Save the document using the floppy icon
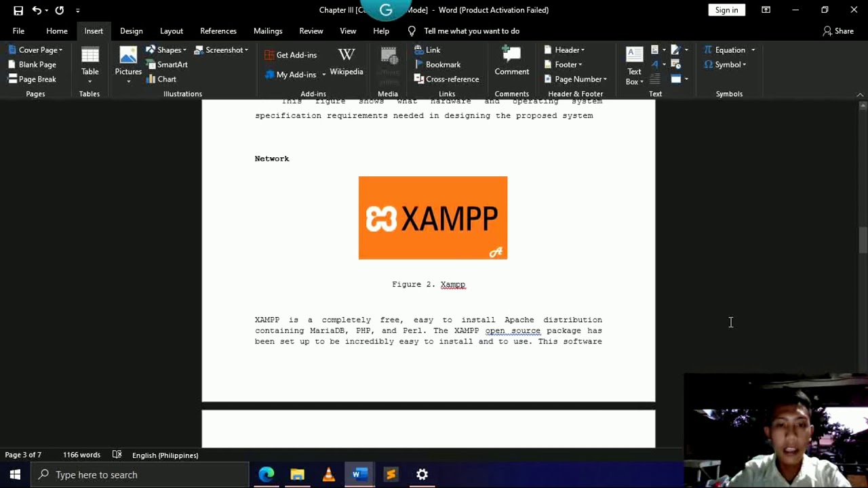 (18, 10)
